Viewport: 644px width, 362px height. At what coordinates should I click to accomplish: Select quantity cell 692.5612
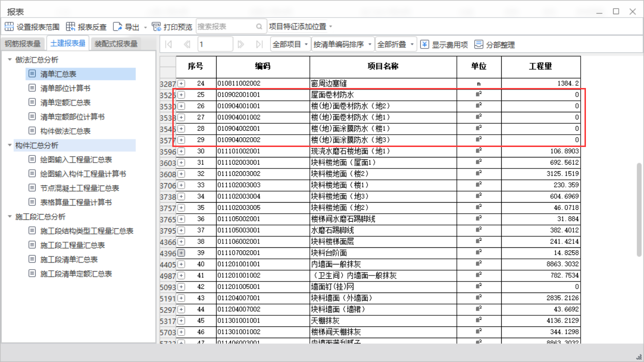click(541, 163)
